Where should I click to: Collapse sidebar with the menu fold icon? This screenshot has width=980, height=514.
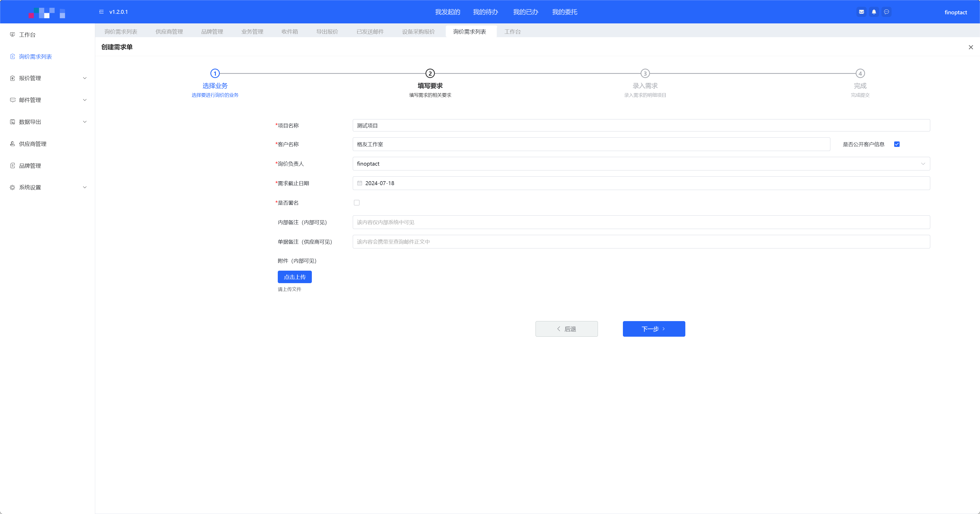(x=101, y=12)
